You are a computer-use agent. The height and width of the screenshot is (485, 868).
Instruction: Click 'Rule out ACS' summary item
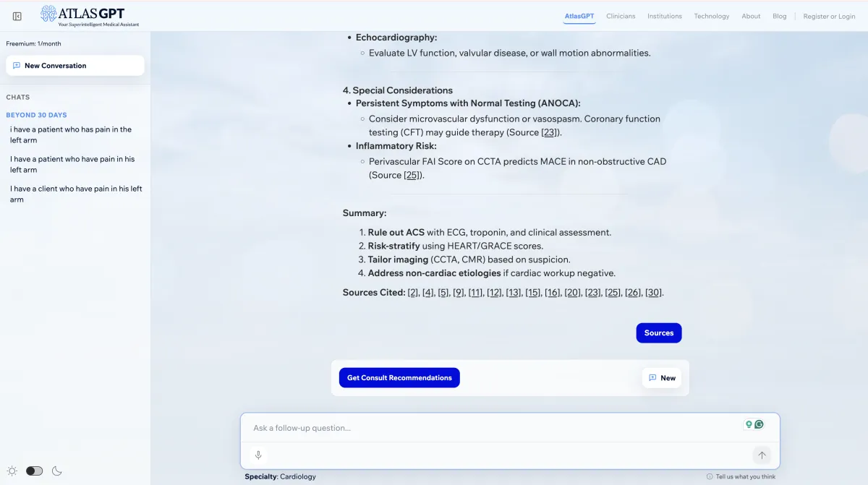396,233
